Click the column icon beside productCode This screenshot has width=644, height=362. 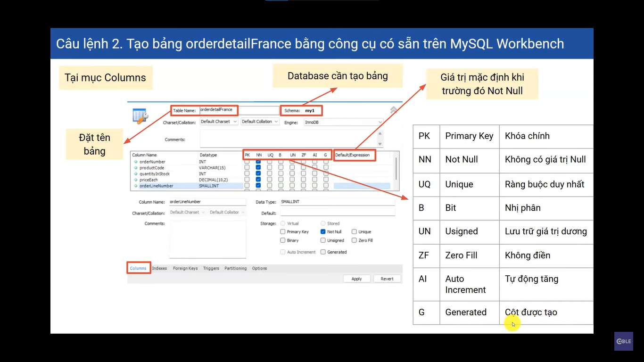click(x=136, y=168)
